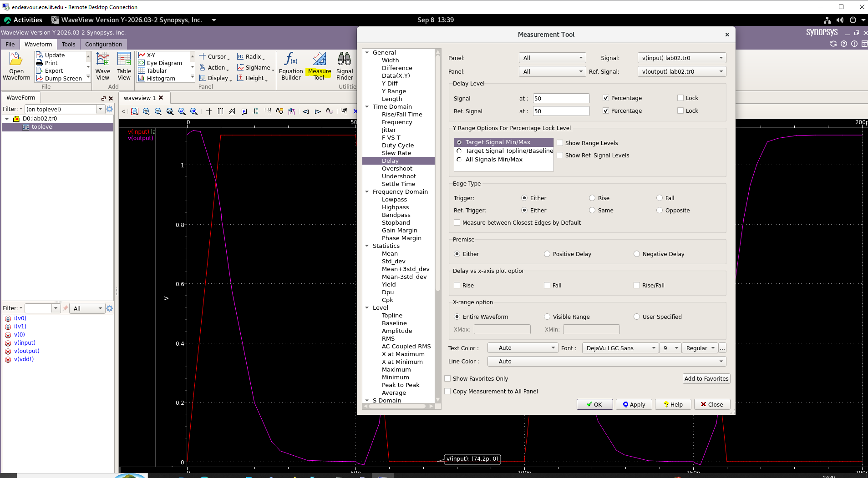Click the next edge right arrow icon
The image size is (868, 478).
tap(318, 111)
